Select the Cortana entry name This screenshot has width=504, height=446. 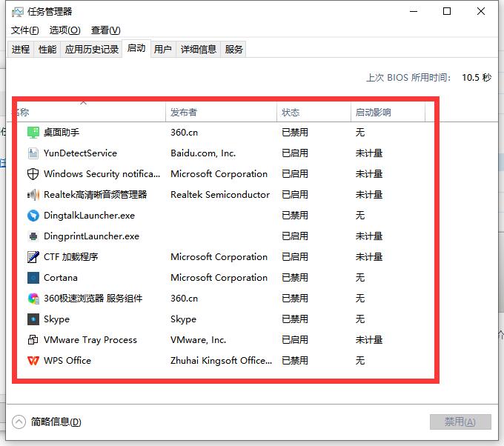point(61,278)
